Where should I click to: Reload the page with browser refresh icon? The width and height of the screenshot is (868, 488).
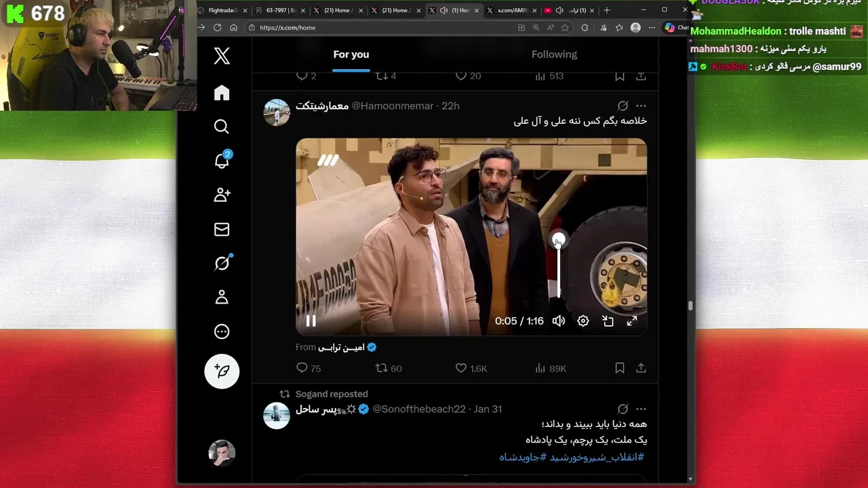coord(217,28)
